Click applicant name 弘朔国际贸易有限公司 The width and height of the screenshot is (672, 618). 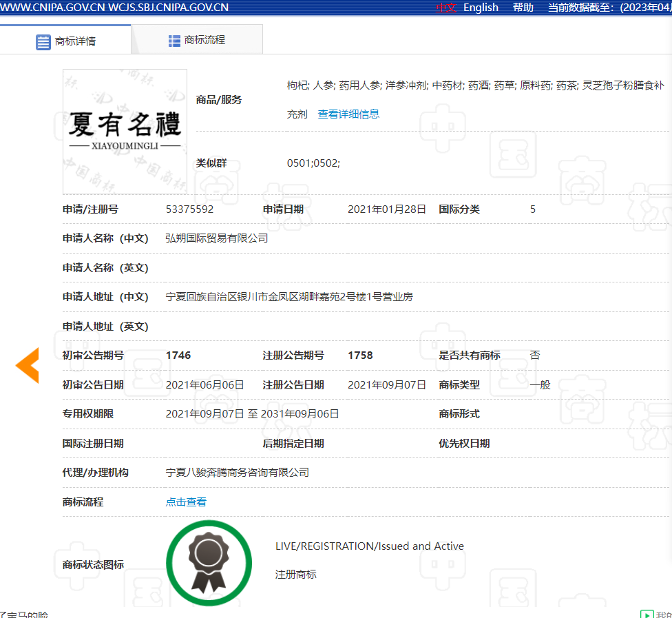click(x=217, y=238)
